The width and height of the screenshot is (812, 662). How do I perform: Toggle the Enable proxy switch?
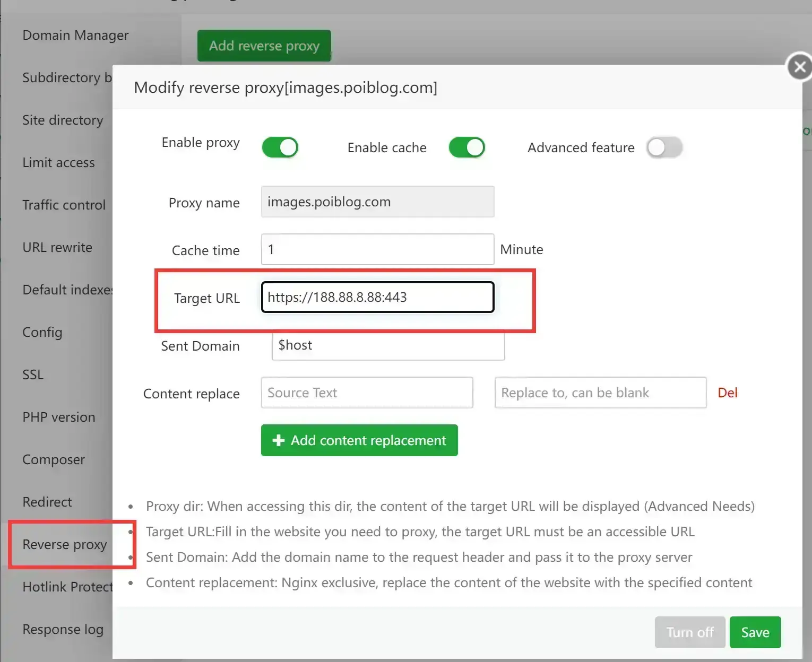point(280,147)
